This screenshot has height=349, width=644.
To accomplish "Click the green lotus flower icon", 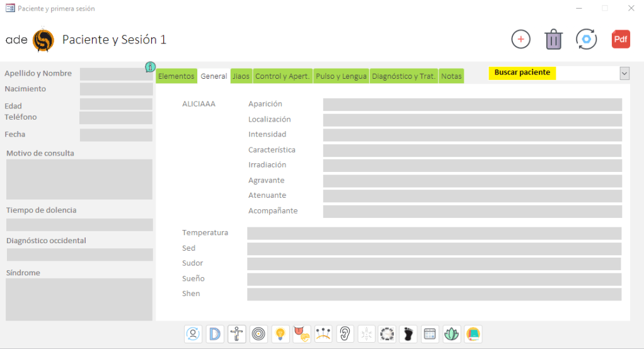I will click(x=451, y=334).
